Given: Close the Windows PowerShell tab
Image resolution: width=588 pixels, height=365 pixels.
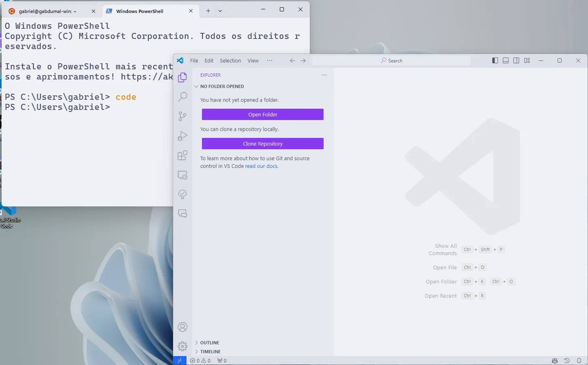Looking at the screenshot, I should point(191,11).
